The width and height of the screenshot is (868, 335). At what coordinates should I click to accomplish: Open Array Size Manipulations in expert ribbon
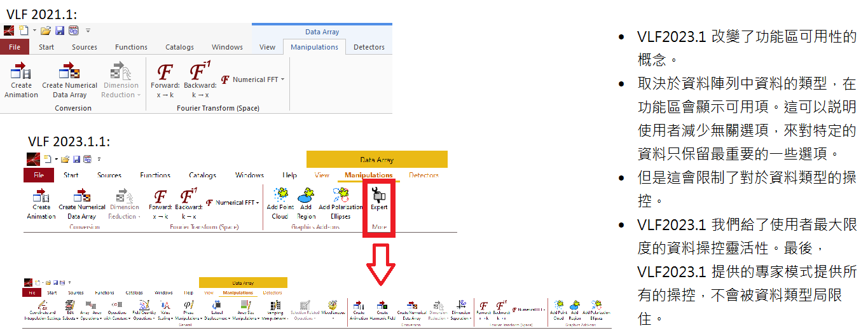pyautogui.click(x=246, y=311)
